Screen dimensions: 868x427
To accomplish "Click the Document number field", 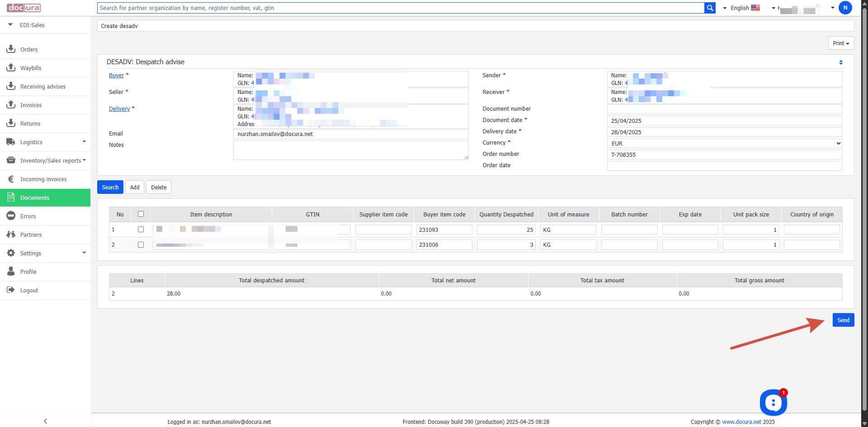I will click(725, 109).
